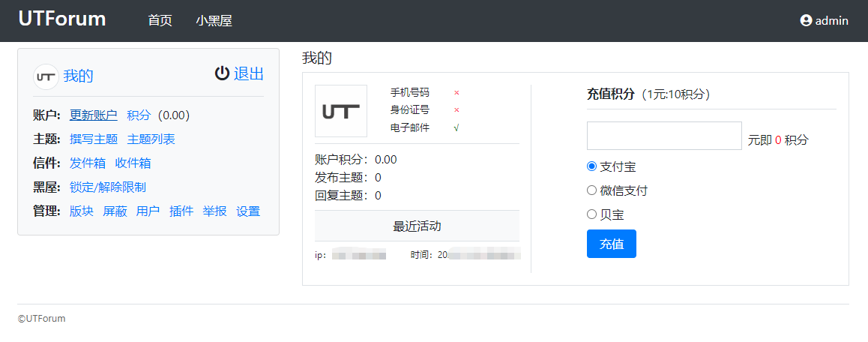View the 主题列表 link
Viewport: 868px width, 342px height.
point(151,139)
